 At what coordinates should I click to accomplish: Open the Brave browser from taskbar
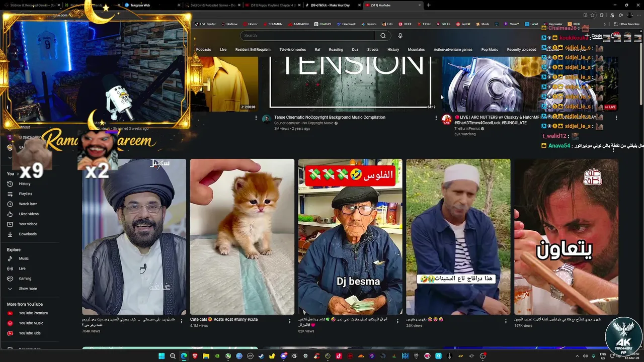coord(195,356)
